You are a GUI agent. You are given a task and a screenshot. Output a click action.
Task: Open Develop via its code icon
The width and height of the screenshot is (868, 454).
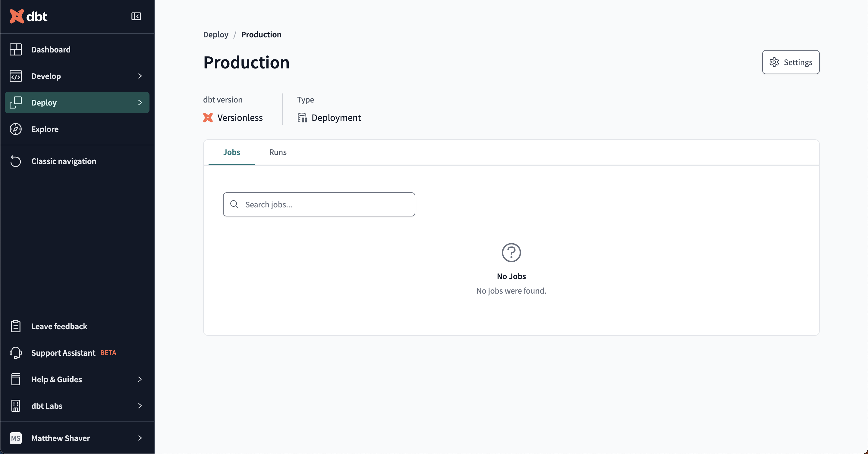[x=16, y=76]
